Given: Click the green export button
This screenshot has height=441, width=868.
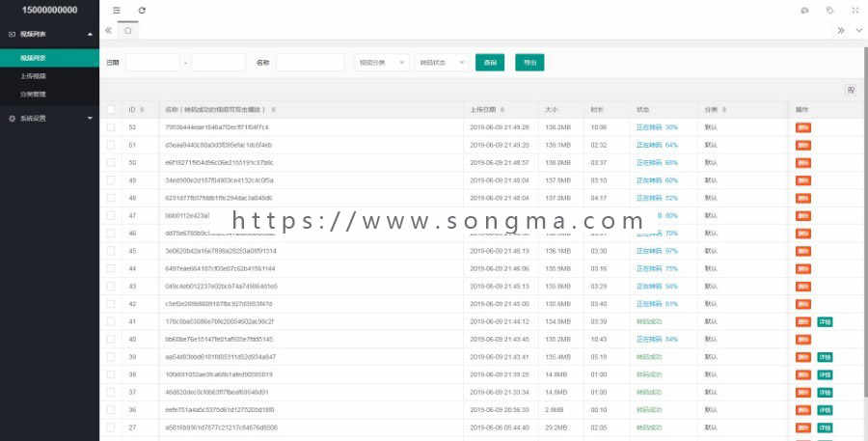Looking at the screenshot, I should click(529, 63).
